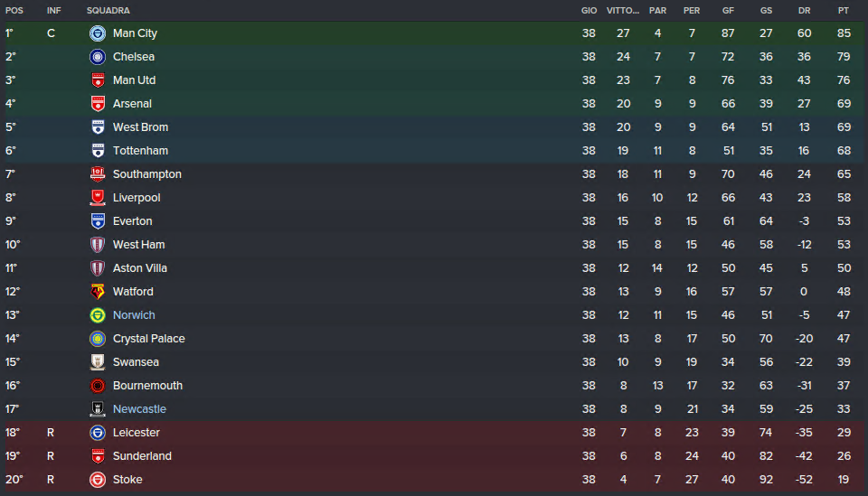Image resolution: width=868 pixels, height=496 pixels.
Task: Click the Swansea club badge icon
Action: [98, 362]
